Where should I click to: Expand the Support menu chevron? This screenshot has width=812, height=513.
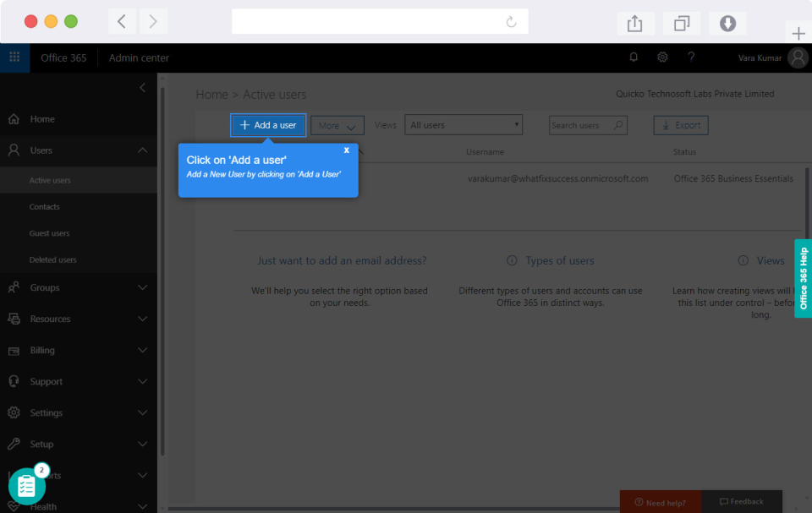click(x=142, y=381)
